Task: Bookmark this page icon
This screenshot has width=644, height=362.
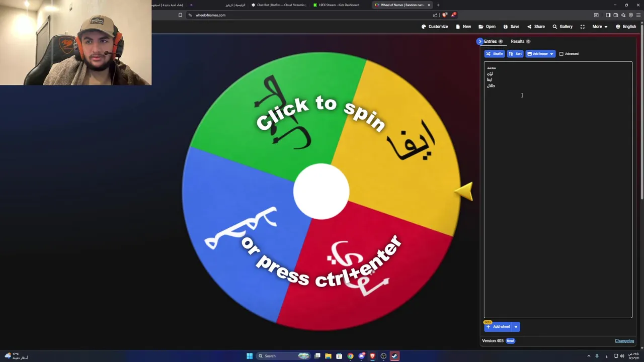Action: pos(180,15)
